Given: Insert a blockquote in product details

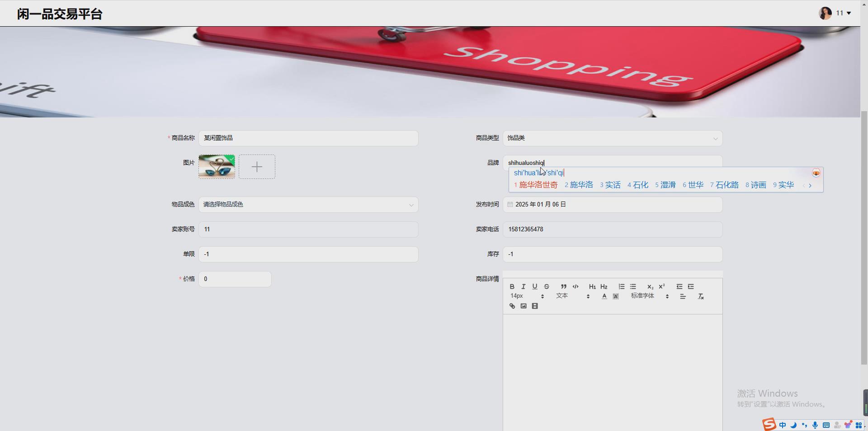Looking at the screenshot, I should [564, 286].
